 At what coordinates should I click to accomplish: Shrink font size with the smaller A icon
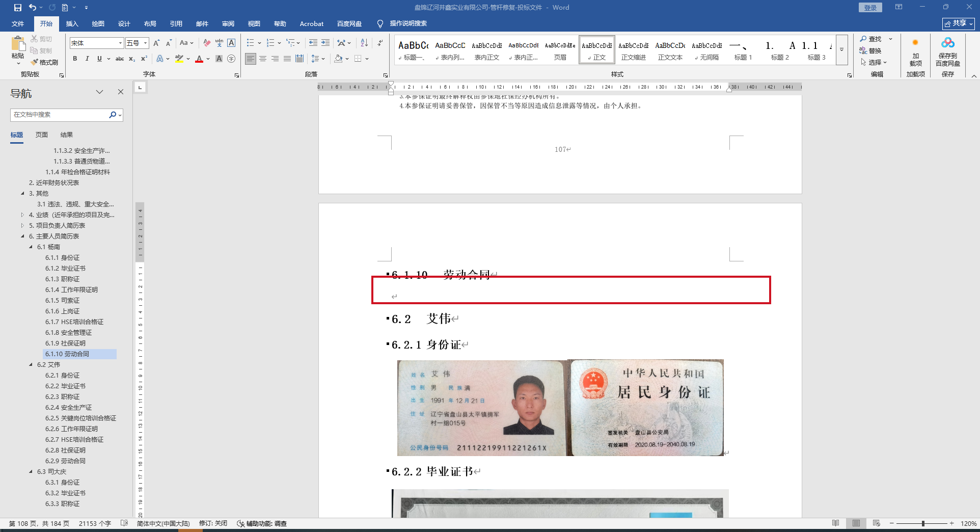(x=169, y=43)
